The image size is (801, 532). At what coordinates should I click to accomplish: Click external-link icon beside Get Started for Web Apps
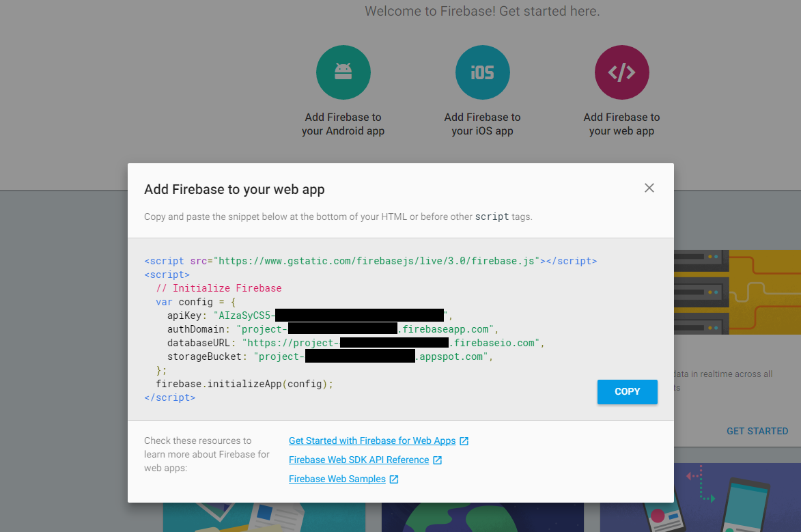pos(464,441)
